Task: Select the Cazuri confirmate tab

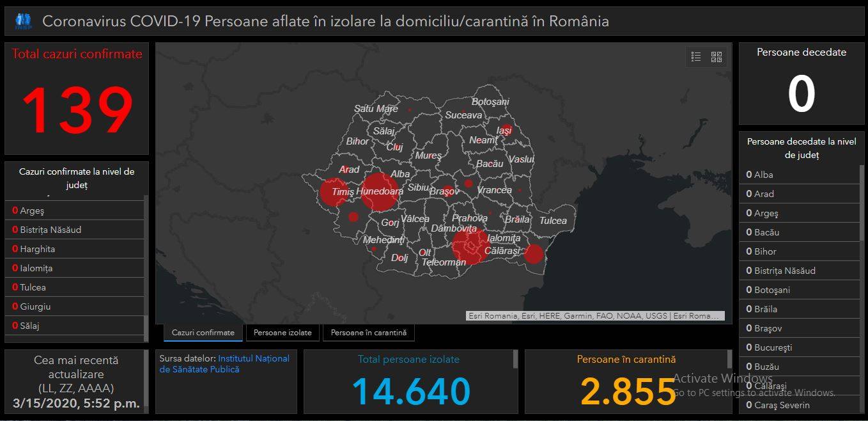Action: (x=203, y=332)
